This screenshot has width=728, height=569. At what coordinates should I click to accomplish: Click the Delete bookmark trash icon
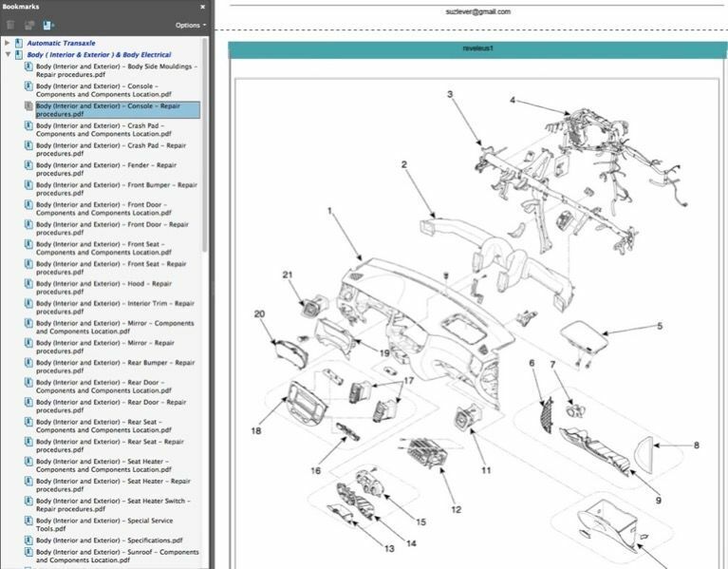coord(11,25)
